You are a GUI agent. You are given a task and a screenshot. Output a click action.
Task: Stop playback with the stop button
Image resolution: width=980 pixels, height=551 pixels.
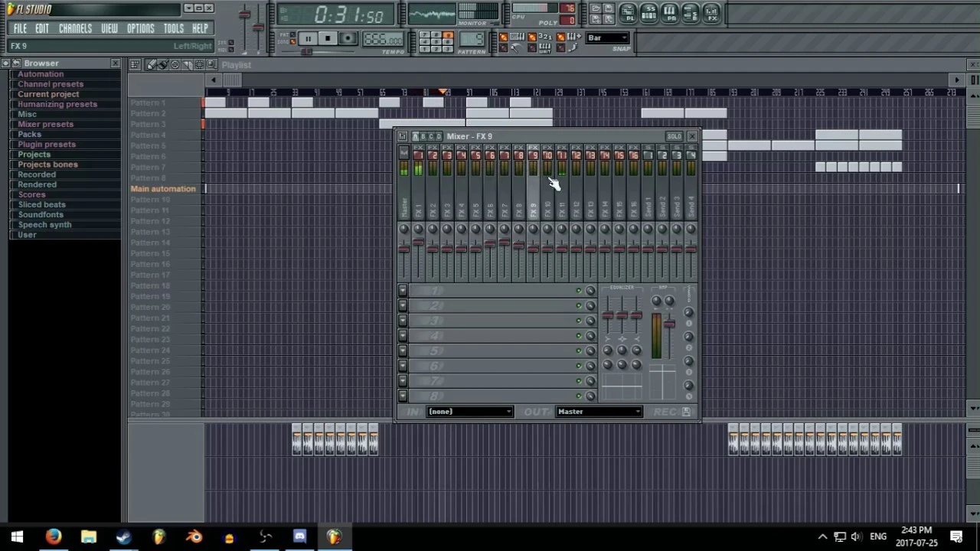point(328,38)
